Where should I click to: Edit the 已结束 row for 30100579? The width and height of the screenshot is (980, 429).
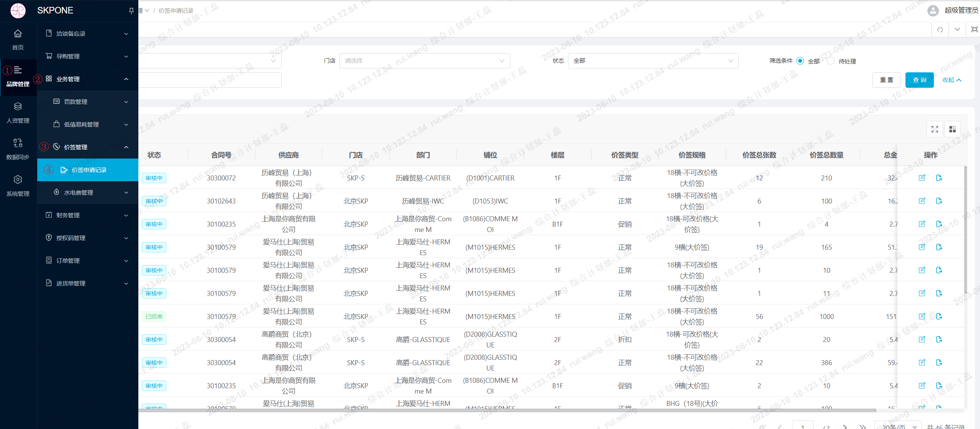pos(922,316)
